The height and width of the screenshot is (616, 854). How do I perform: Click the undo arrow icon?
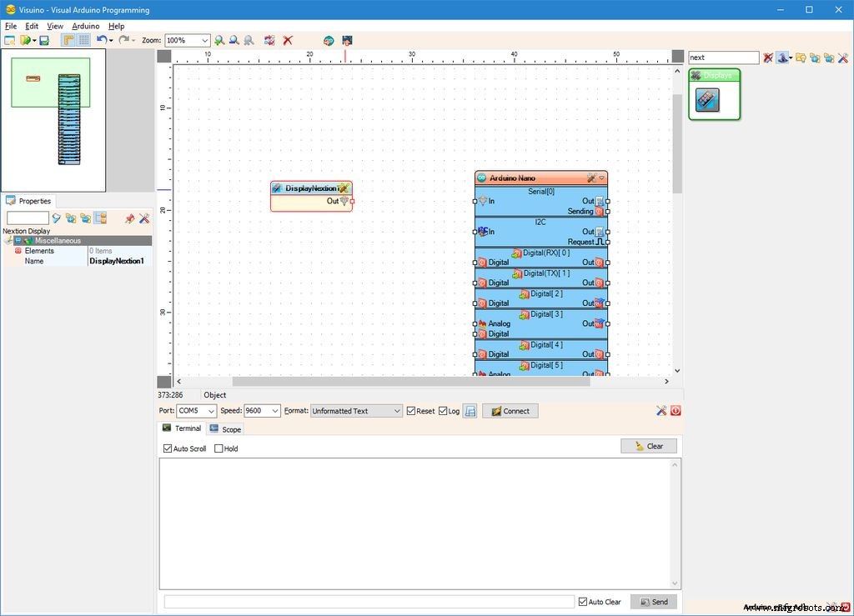(x=101, y=40)
